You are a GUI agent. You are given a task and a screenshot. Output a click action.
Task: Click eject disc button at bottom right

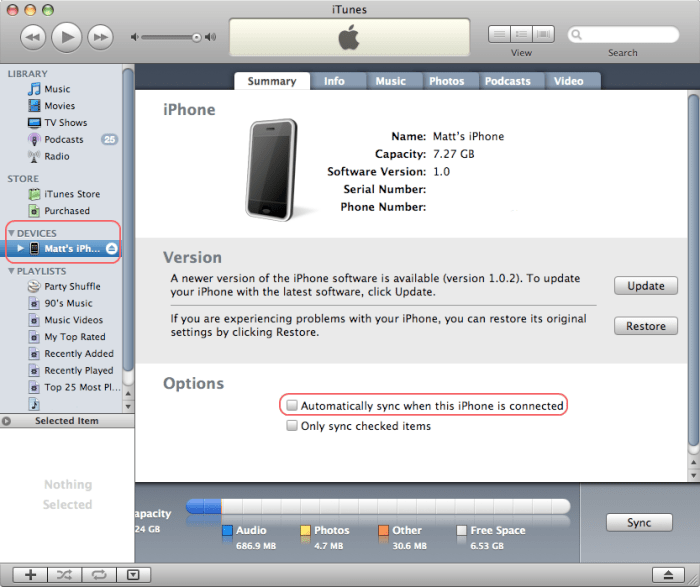click(x=668, y=575)
